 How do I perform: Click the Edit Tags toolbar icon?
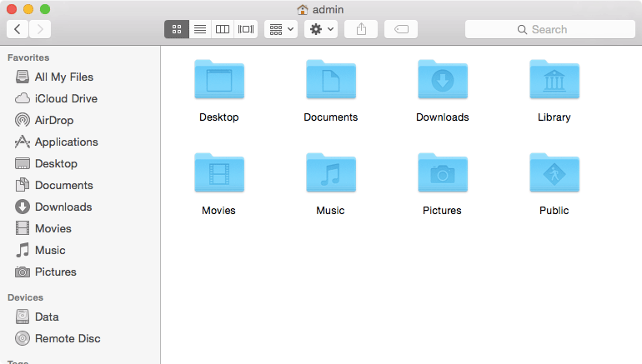(x=401, y=29)
